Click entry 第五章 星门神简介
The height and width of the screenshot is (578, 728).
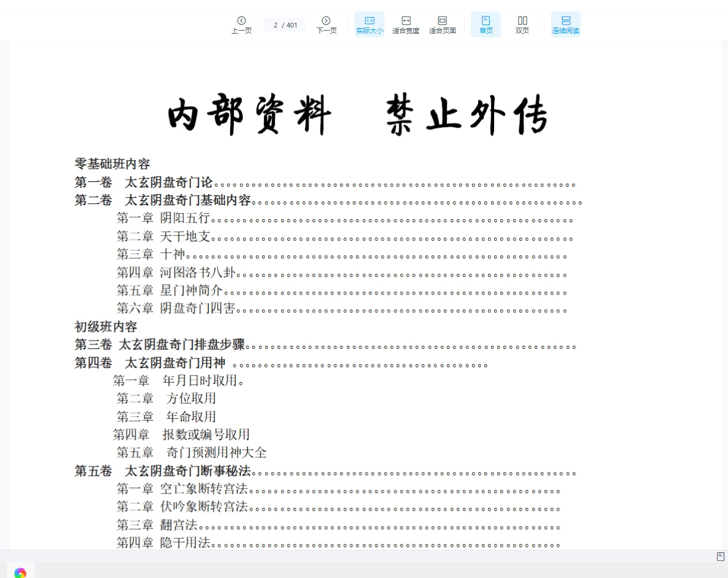[x=170, y=290]
